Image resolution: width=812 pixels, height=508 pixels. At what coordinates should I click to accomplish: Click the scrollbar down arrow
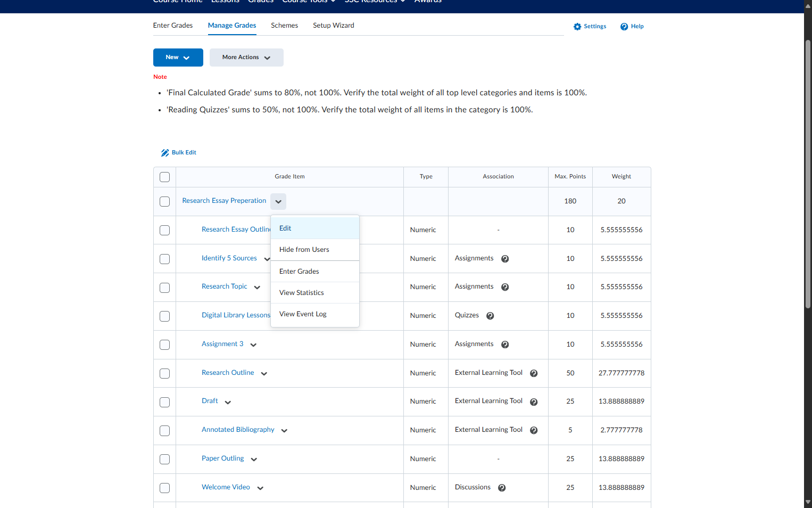tap(808, 502)
